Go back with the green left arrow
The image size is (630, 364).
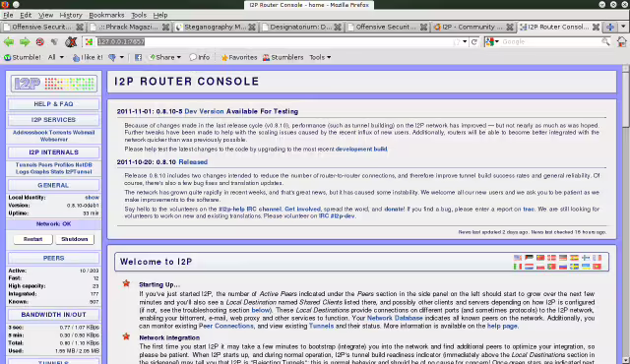[9, 41]
